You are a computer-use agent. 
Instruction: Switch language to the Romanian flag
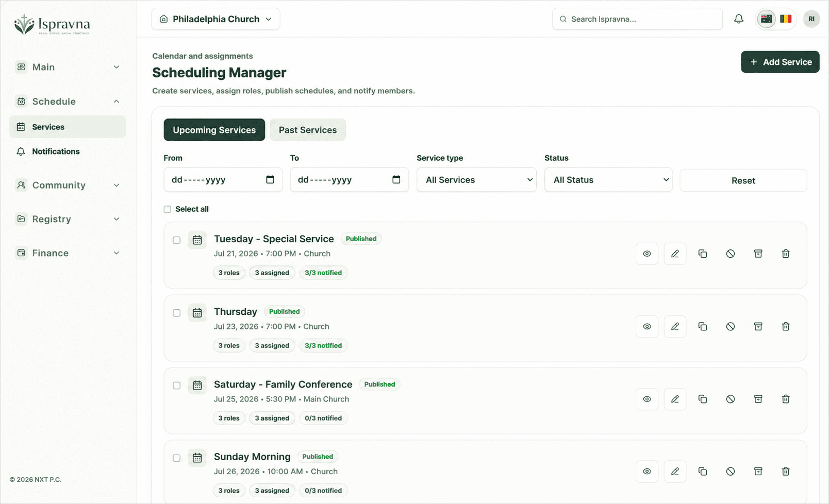coord(786,19)
